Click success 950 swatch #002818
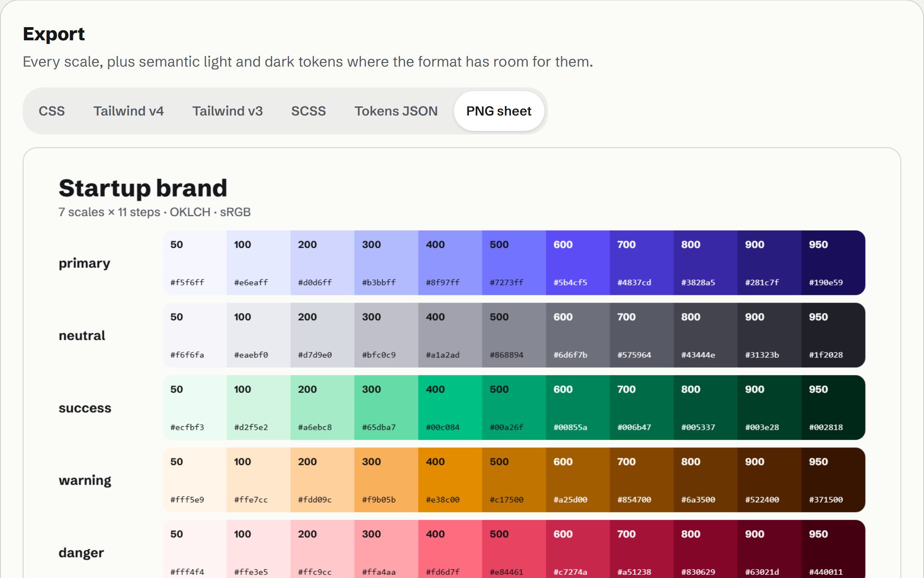 click(x=833, y=408)
